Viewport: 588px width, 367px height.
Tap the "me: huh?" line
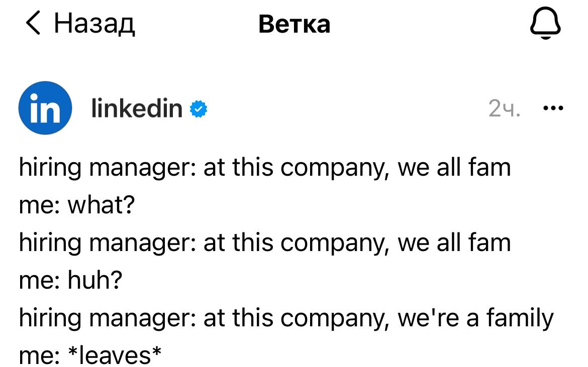click(x=70, y=280)
